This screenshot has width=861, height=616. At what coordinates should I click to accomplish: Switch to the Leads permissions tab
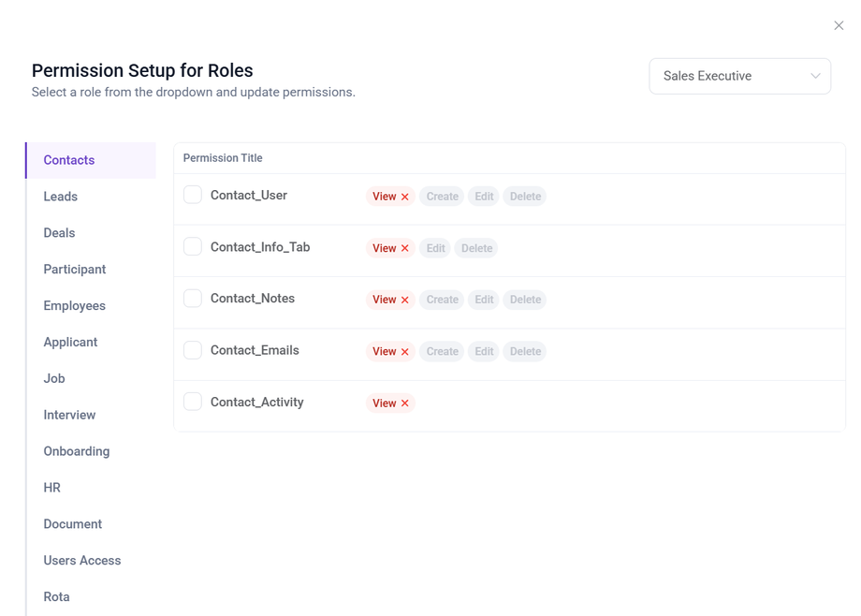[x=61, y=197]
